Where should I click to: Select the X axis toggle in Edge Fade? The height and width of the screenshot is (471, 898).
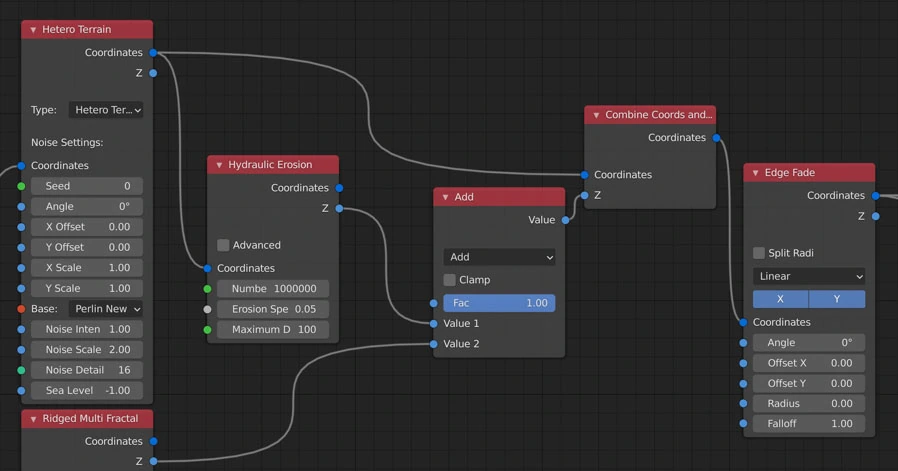[780, 299]
